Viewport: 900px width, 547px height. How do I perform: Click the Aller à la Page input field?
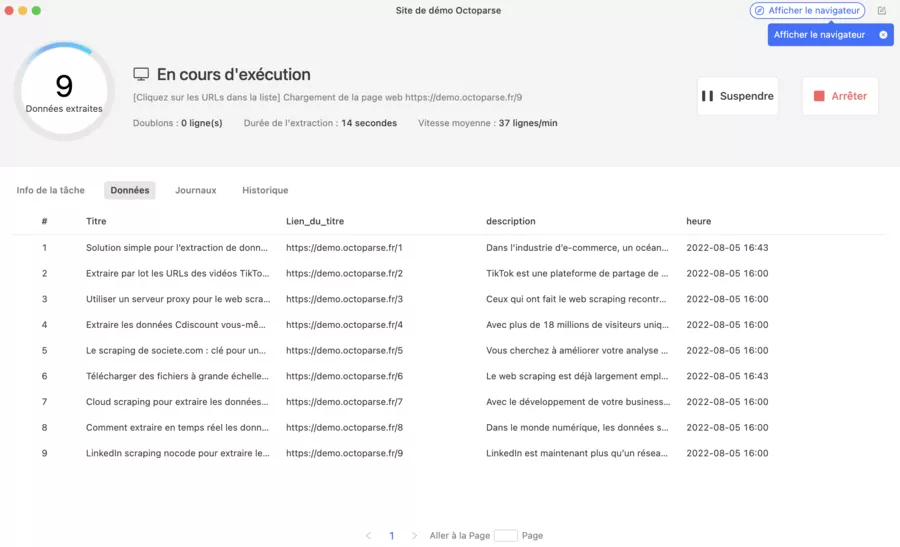[505, 536]
